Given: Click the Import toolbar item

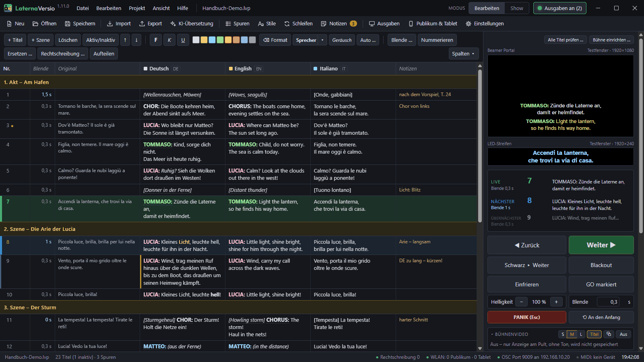Looking at the screenshot, I should click(119, 24).
